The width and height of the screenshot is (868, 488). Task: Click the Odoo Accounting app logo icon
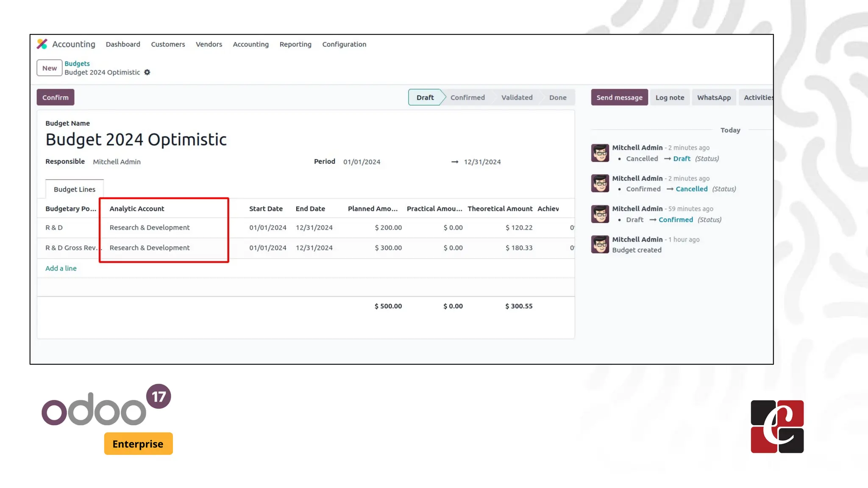click(x=42, y=44)
